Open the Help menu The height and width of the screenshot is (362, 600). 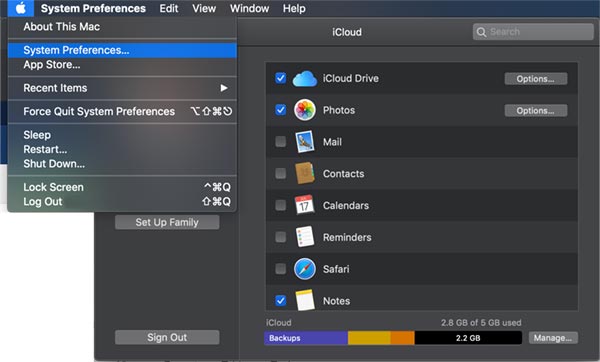tap(294, 8)
